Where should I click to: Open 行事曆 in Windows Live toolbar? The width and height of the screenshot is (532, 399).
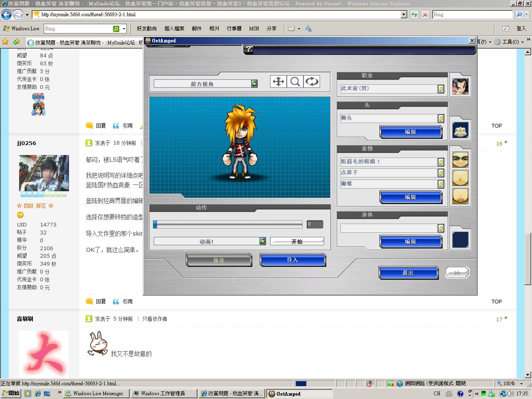[x=234, y=29]
